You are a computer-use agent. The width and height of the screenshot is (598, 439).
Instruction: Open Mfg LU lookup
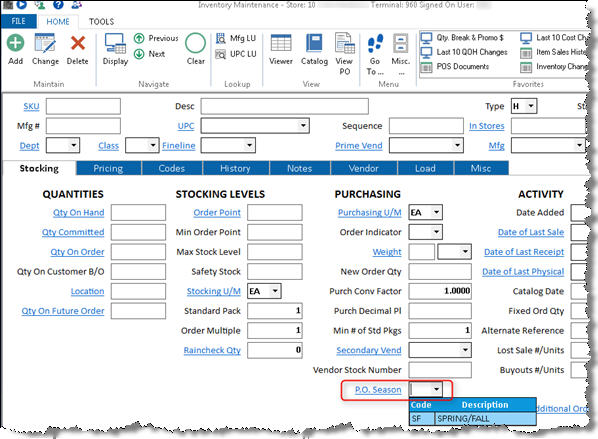(x=236, y=38)
